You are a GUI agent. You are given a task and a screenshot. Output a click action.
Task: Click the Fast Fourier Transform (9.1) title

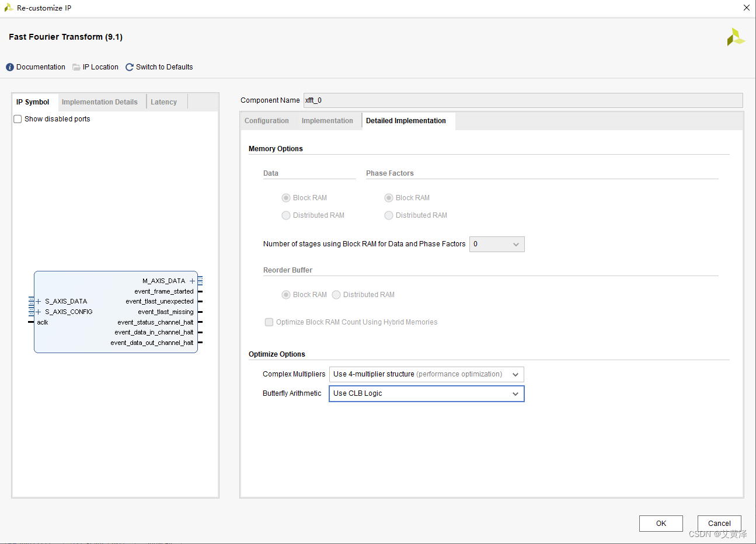(x=65, y=37)
